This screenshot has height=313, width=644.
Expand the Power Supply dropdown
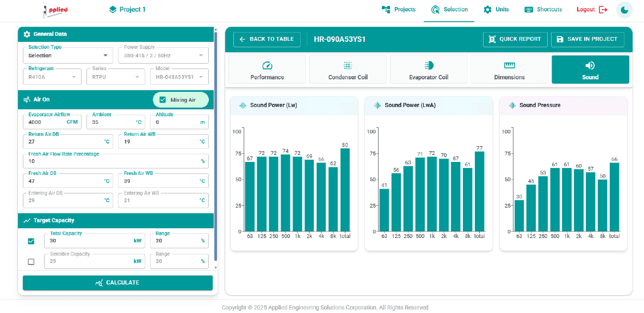[163, 55]
